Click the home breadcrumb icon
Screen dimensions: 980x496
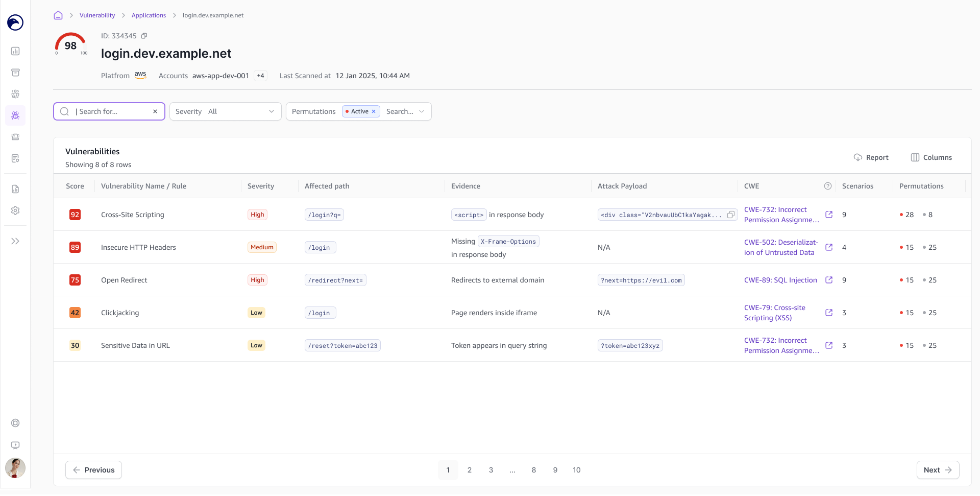coord(58,15)
